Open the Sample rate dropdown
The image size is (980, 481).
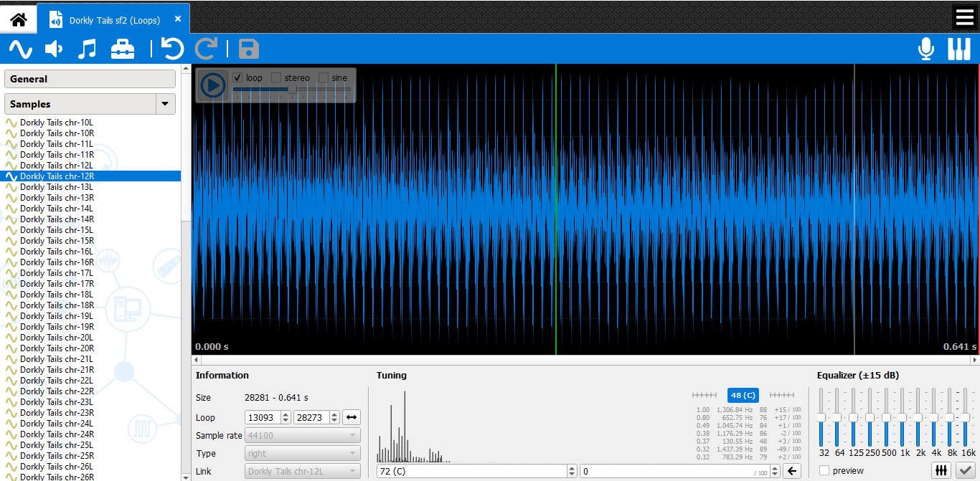[303, 436]
